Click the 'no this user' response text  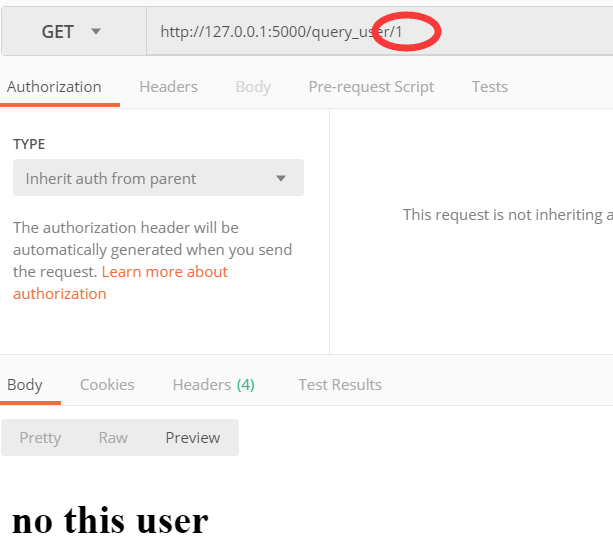110,520
